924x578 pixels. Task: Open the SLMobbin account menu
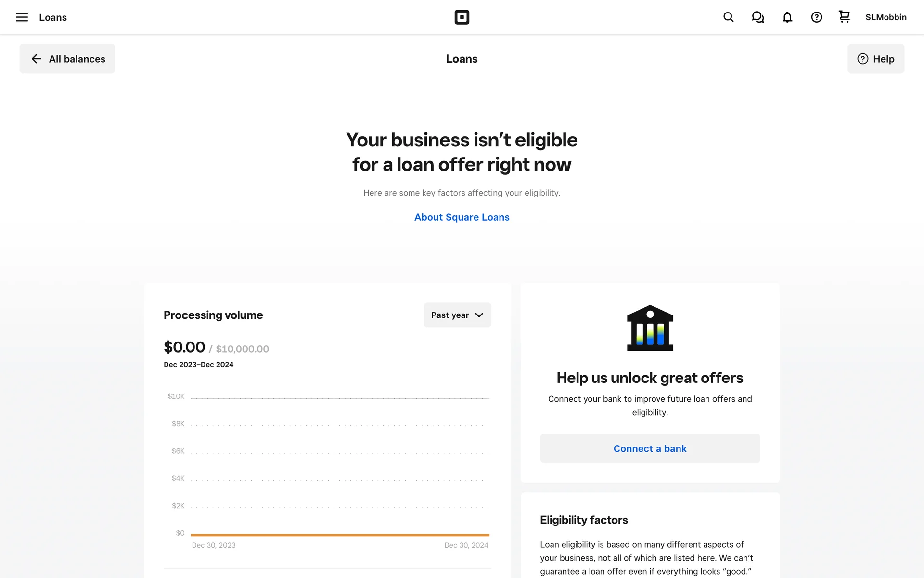[885, 17]
